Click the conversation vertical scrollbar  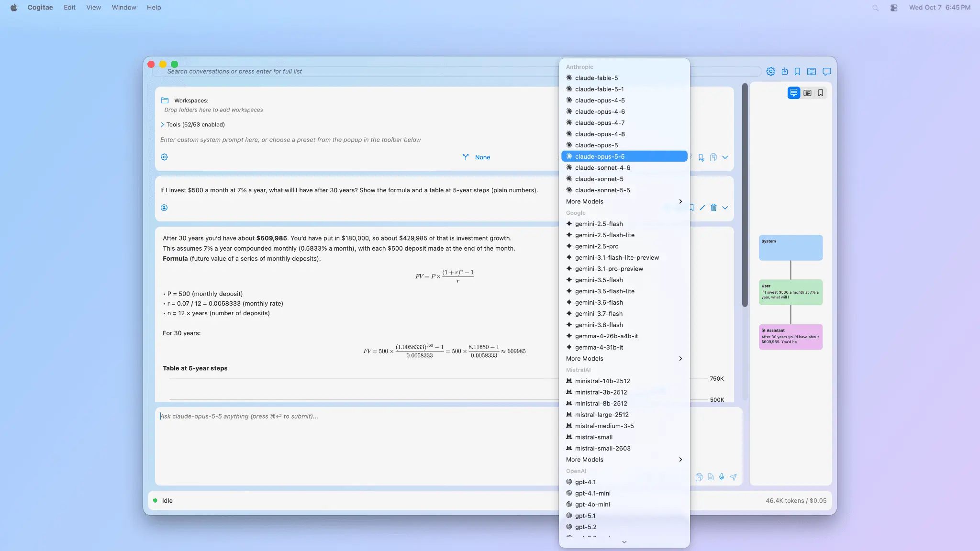[x=745, y=195]
